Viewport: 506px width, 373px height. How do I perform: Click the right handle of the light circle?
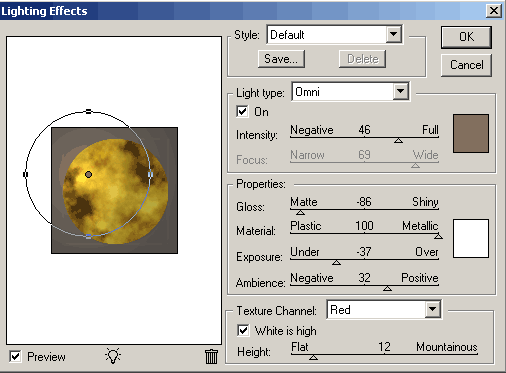(150, 174)
